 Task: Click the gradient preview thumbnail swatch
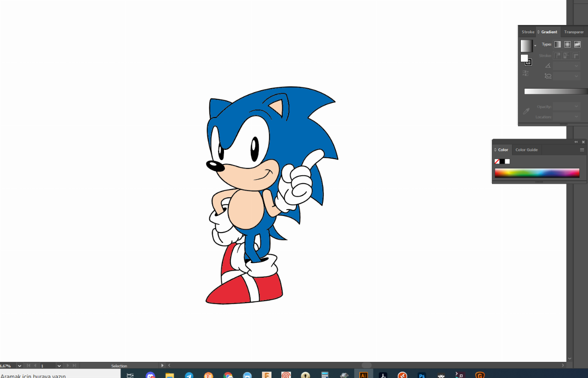526,46
